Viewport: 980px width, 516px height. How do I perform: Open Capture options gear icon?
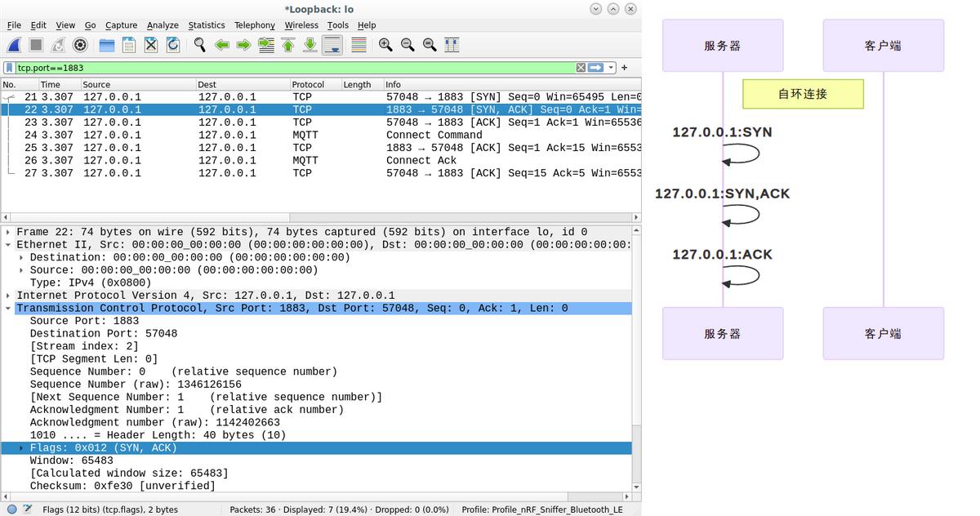pos(80,45)
